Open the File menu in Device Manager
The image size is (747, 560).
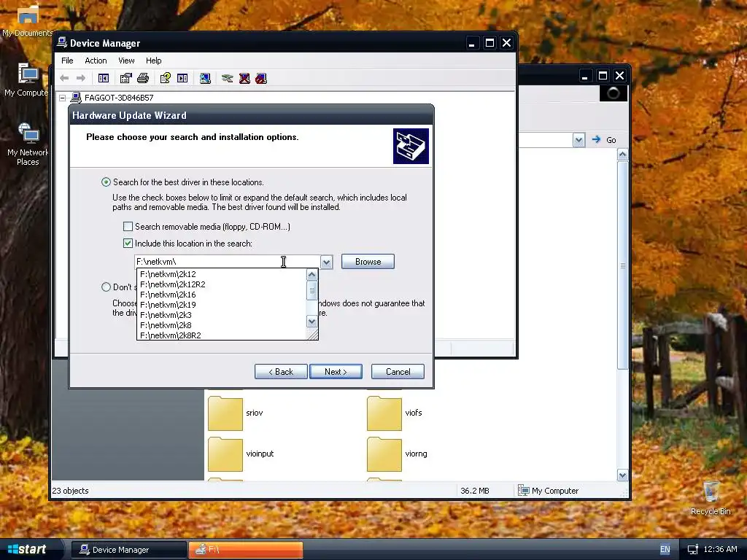coord(67,61)
